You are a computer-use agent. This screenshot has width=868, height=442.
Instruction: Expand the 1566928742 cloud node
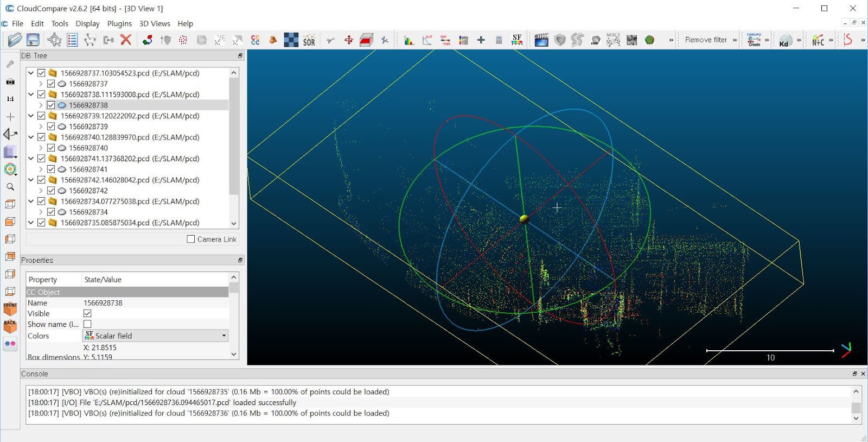coord(41,191)
